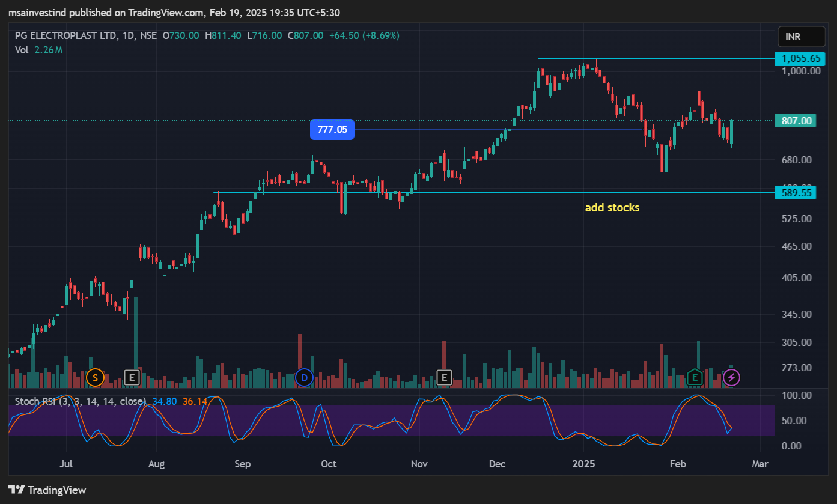Click the 807.00 current price tag
Viewport: 837px width, 504px height.
796,121
